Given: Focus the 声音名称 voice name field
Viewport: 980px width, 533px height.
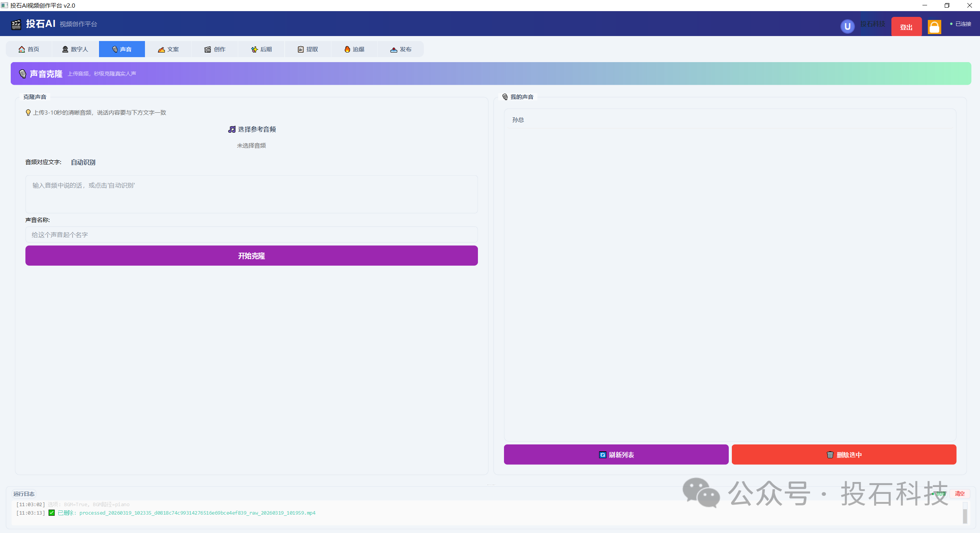Looking at the screenshot, I should [x=251, y=235].
